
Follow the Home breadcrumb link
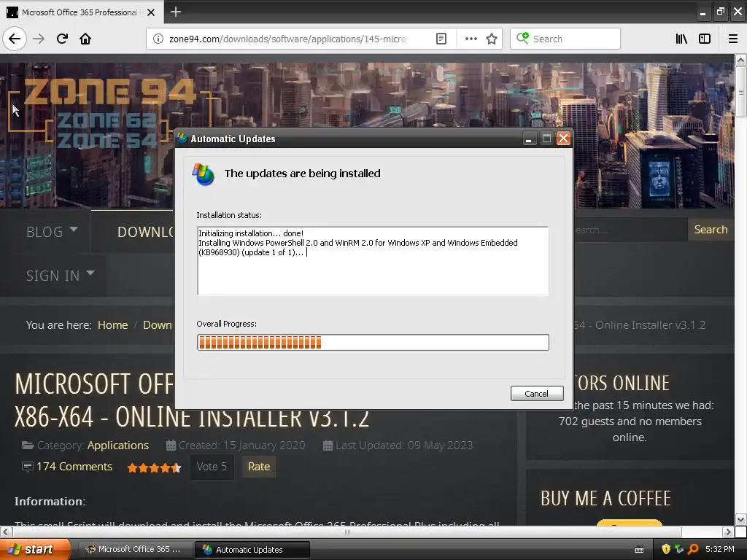(112, 324)
